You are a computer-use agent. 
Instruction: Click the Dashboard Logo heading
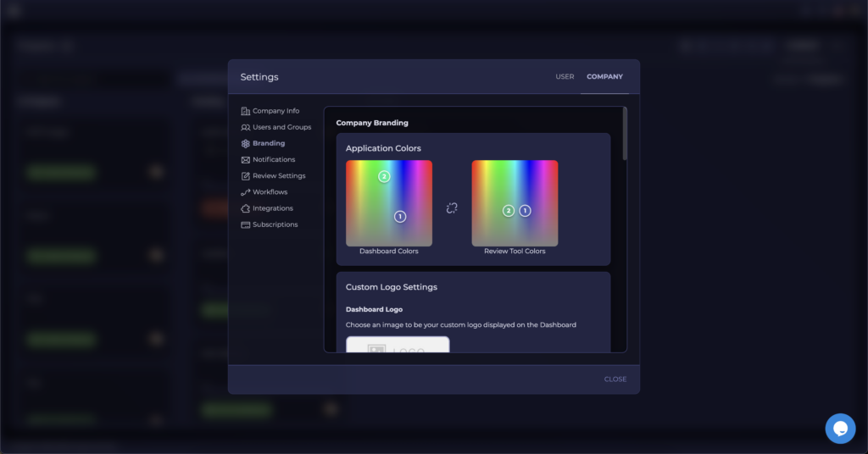[x=374, y=310]
